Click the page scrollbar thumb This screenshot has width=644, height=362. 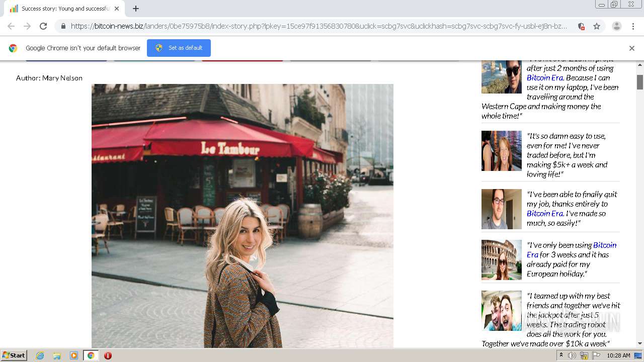pos(640,82)
